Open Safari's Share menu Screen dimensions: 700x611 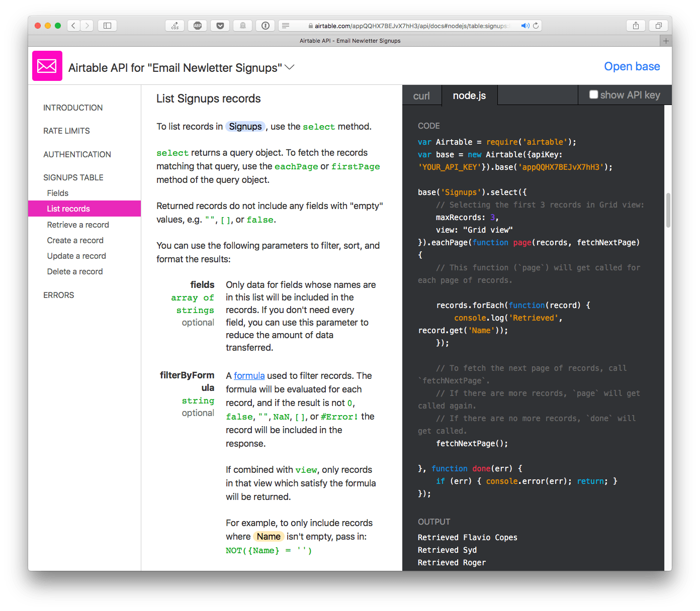pos(636,26)
